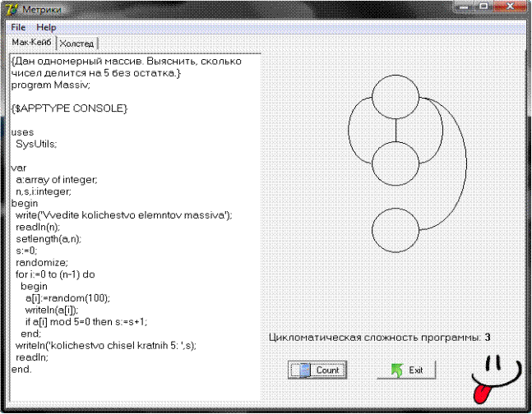
Task: Open the File menu
Action: 18,27
